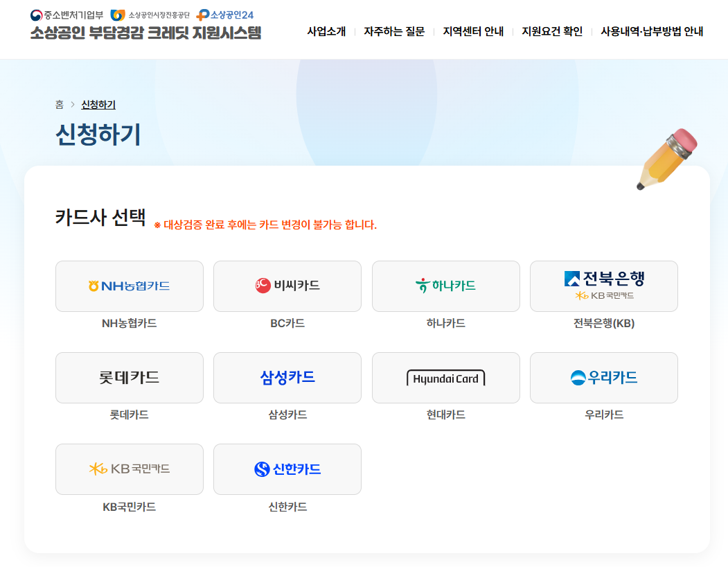Click the NH농협카드 text label
This screenshot has height=567, width=728.
(129, 323)
